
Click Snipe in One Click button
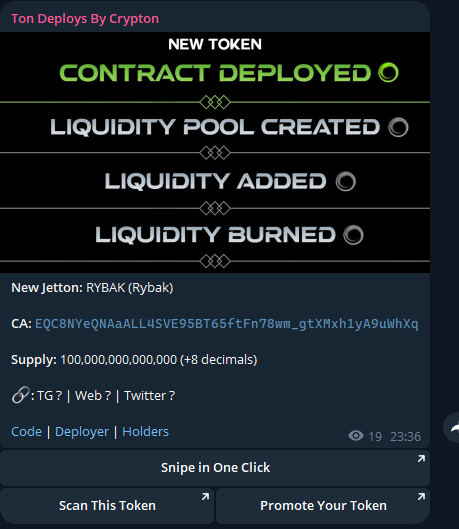click(215, 468)
